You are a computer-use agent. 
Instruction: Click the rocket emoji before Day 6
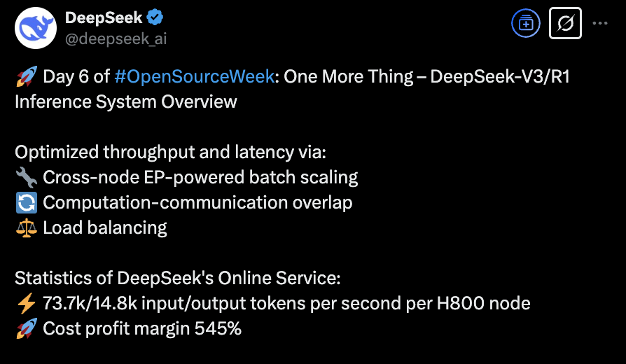26,76
